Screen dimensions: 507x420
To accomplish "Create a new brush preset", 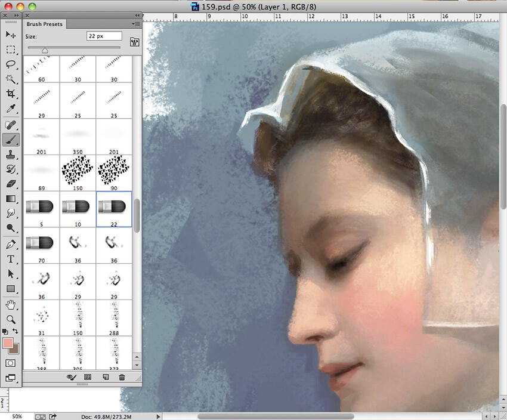I will pyautogui.click(x=105, y=376).
